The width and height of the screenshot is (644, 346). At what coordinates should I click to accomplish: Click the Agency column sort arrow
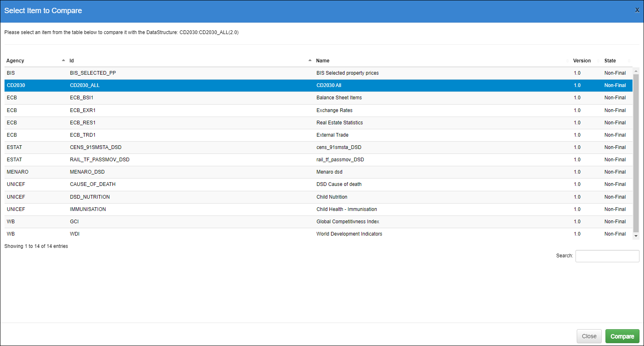[63, 60]
